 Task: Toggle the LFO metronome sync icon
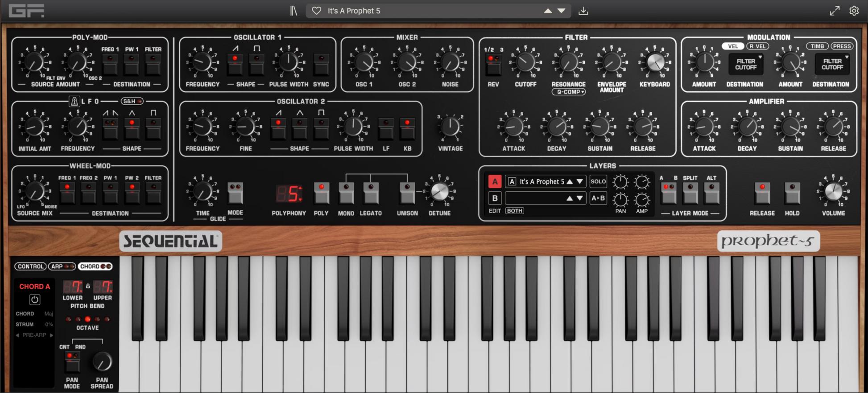pyautogui.click(x=74, y=102)
